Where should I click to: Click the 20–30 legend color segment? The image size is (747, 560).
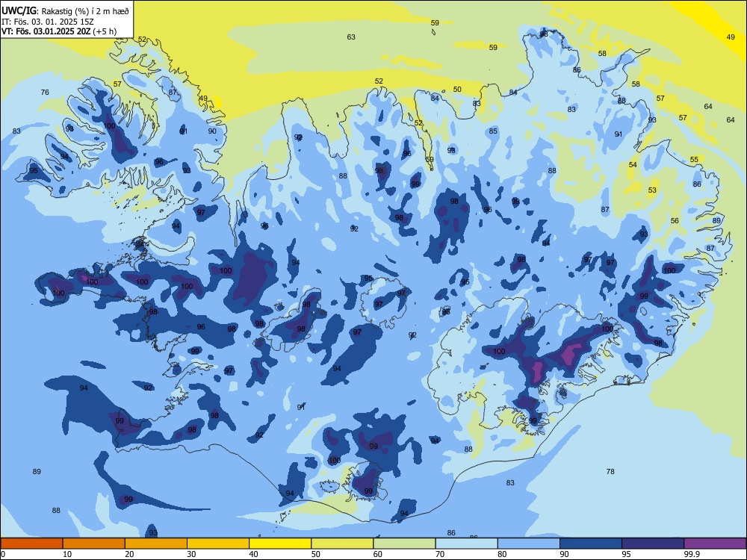pos(156,544)
